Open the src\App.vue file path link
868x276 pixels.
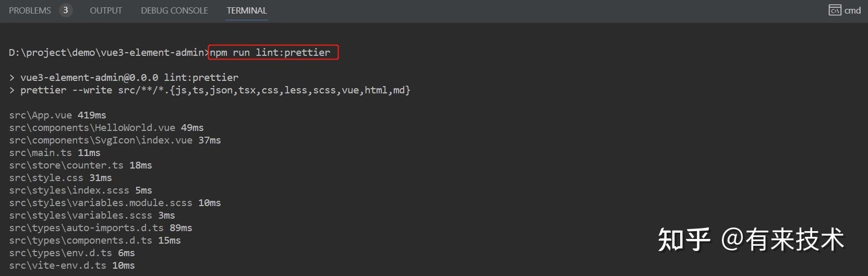coord(40,115)
